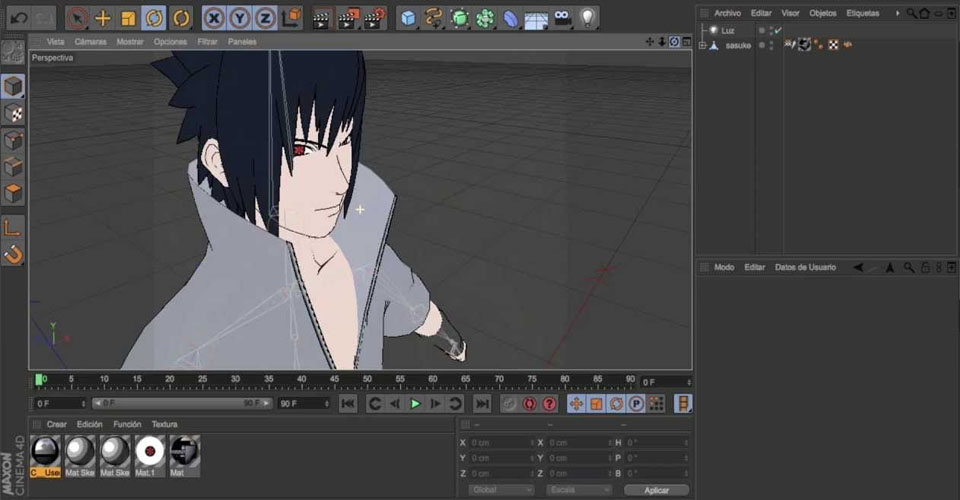Screen dimensions: 960x500
Task: Open the Global coordinate system dropdown
Action: click(501, 490)
